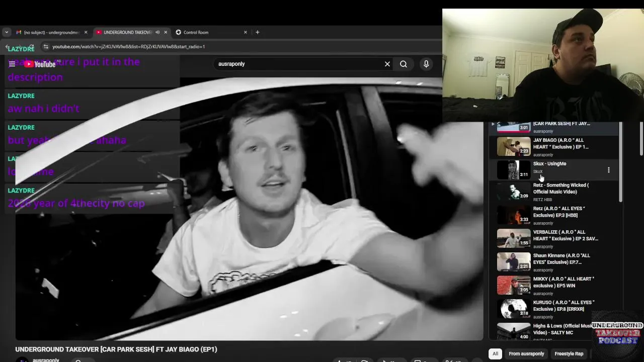Select the All filter chip

495,354
